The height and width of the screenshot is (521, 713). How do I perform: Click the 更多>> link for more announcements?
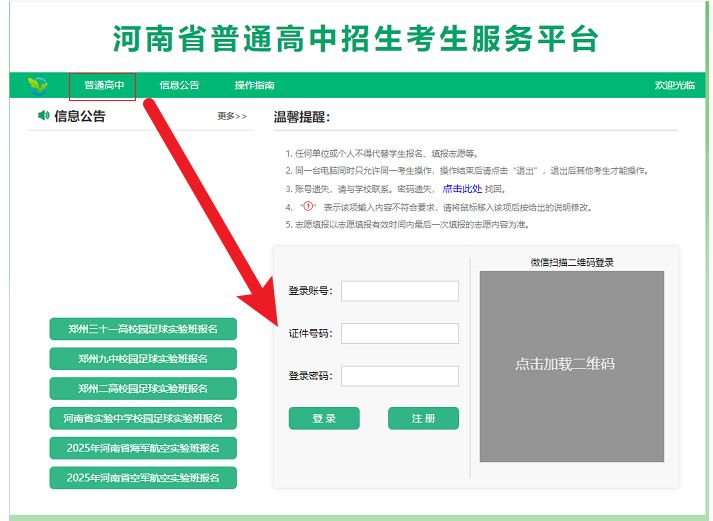pos(232,117)
